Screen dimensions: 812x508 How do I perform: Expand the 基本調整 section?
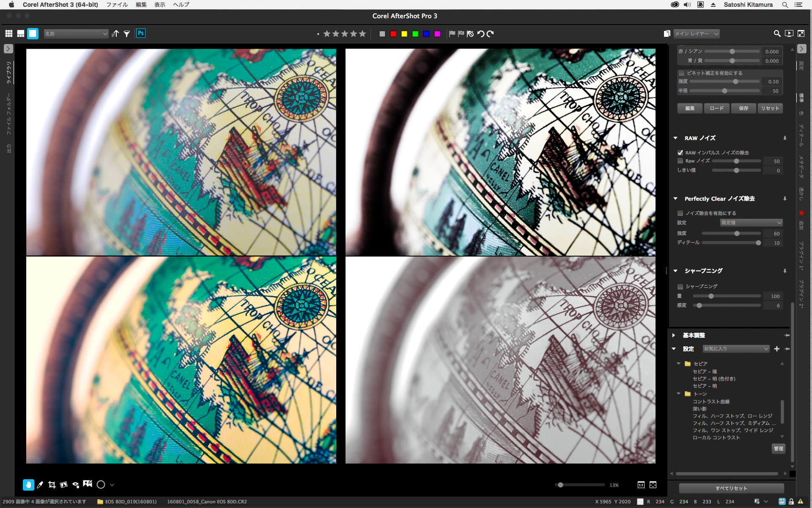pos(674,335)
